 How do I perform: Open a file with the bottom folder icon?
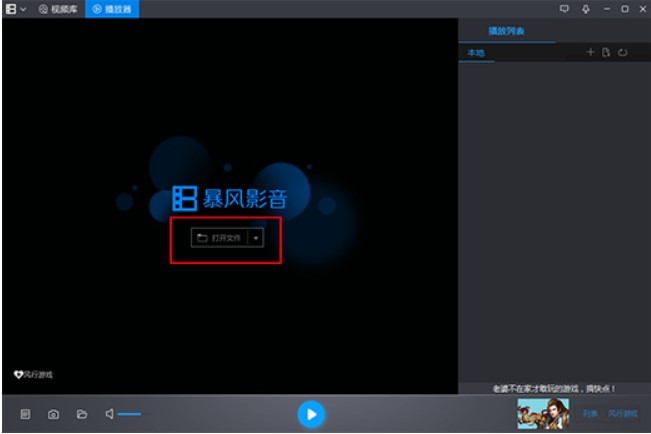(82, 414)
